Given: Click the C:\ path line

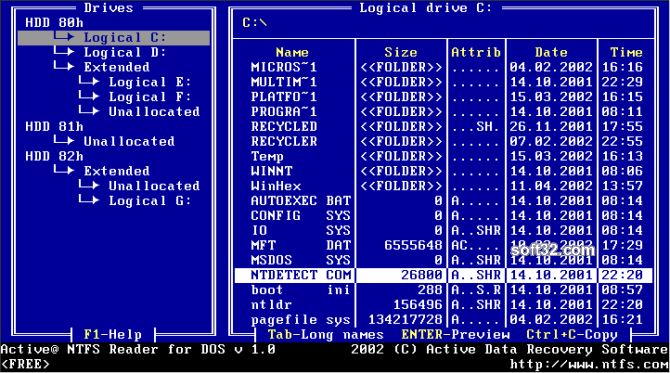Looking at the screenshot, I should pos(255,23).
